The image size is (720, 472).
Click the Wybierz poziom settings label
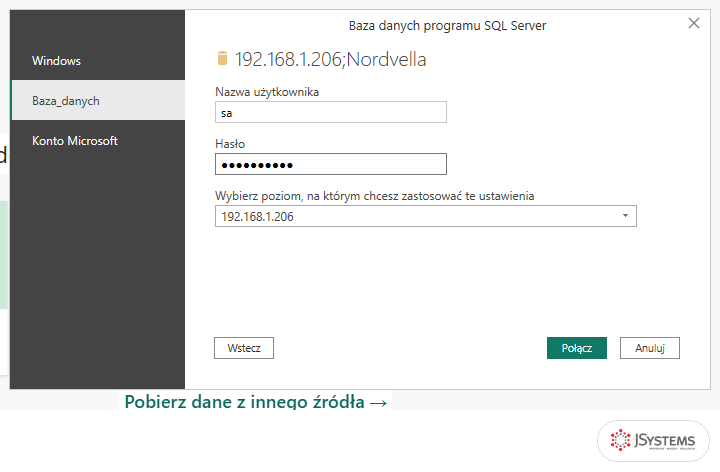375,196
